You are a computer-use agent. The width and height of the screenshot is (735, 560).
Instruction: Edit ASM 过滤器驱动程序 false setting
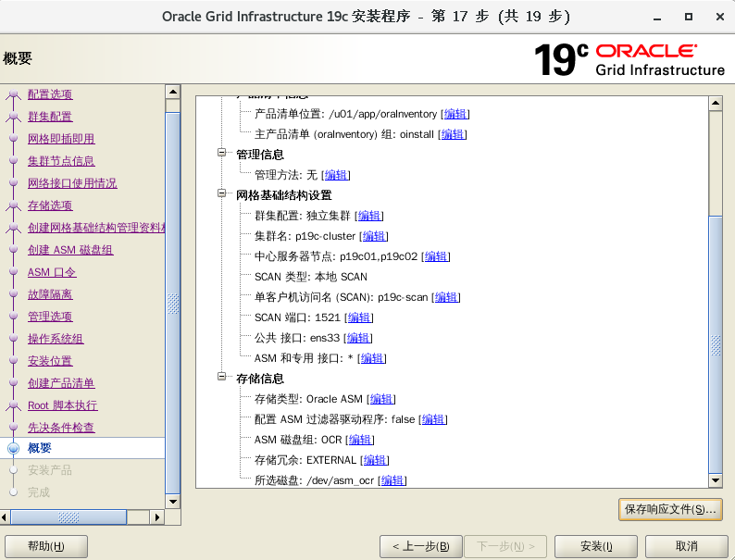(x=433, y=419)
